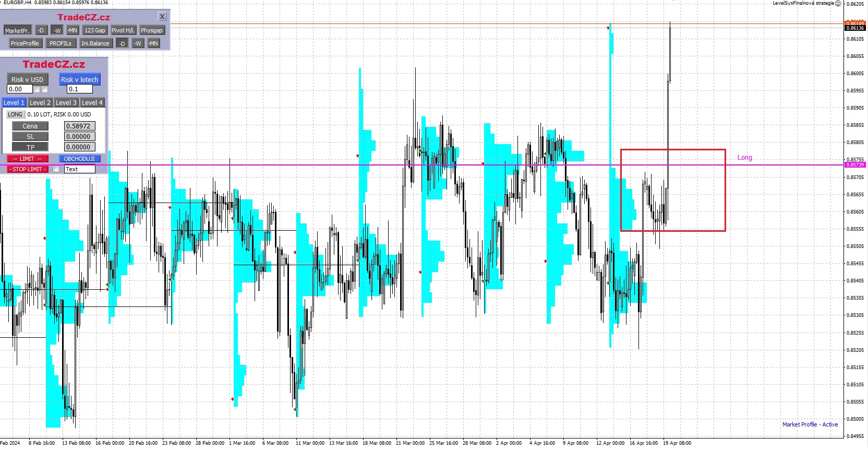Close the TradeCZ.cz indicator panel
Viewport: 868px width, 450px height.
tap(162, 17)
